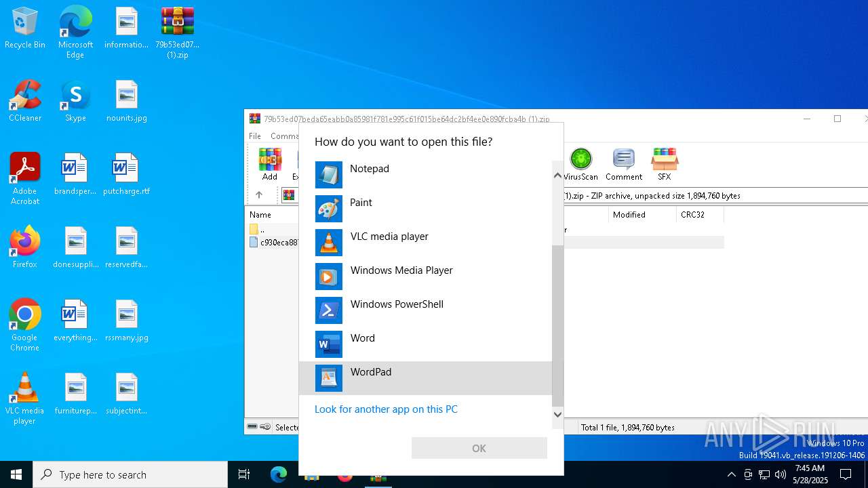
Task: Click the SFX toolbar icon in WinRAR
Action: click(x=664, y=165)
